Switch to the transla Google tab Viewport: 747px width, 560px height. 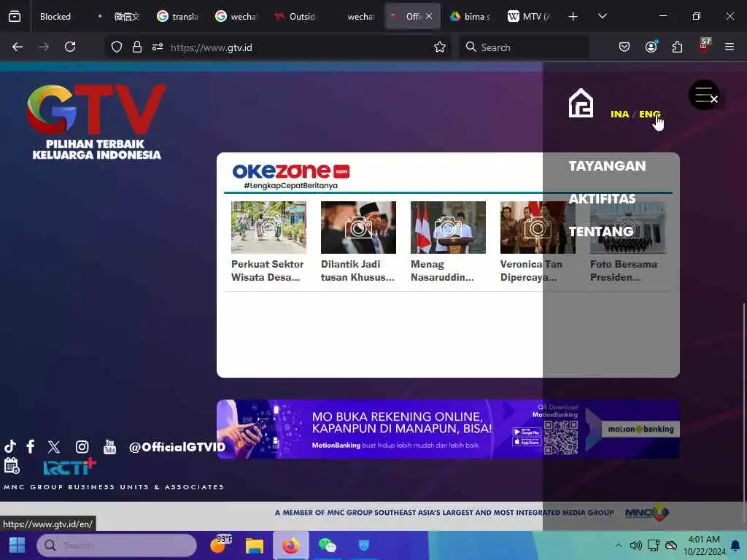click(178, 16)
